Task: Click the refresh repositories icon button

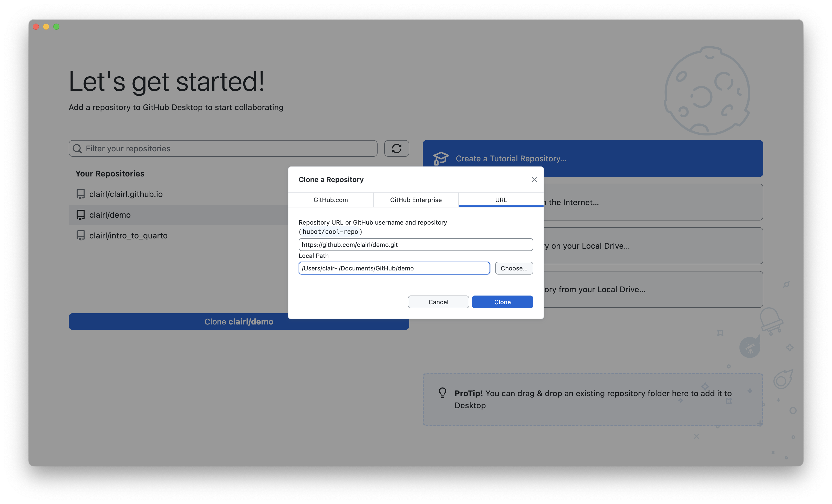Action: tap(397, 149)
